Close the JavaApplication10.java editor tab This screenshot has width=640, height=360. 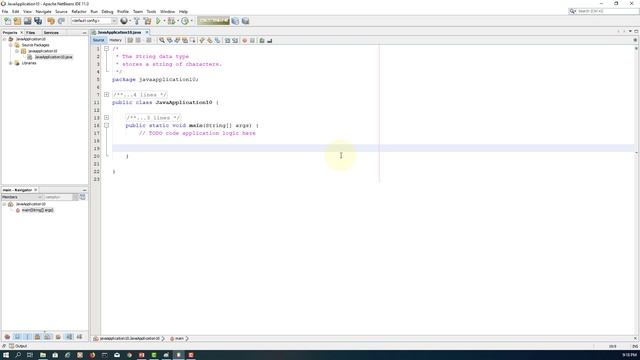point(147,32)
